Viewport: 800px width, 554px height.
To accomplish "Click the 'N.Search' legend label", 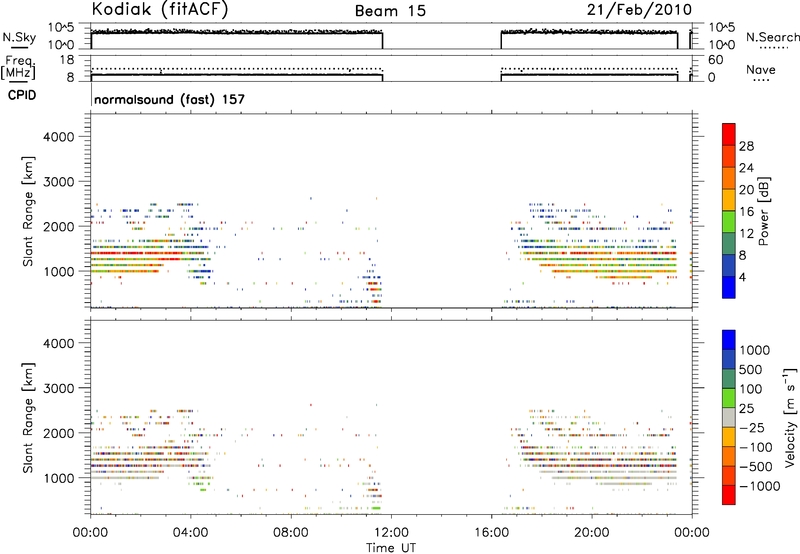I will point(772,37).
